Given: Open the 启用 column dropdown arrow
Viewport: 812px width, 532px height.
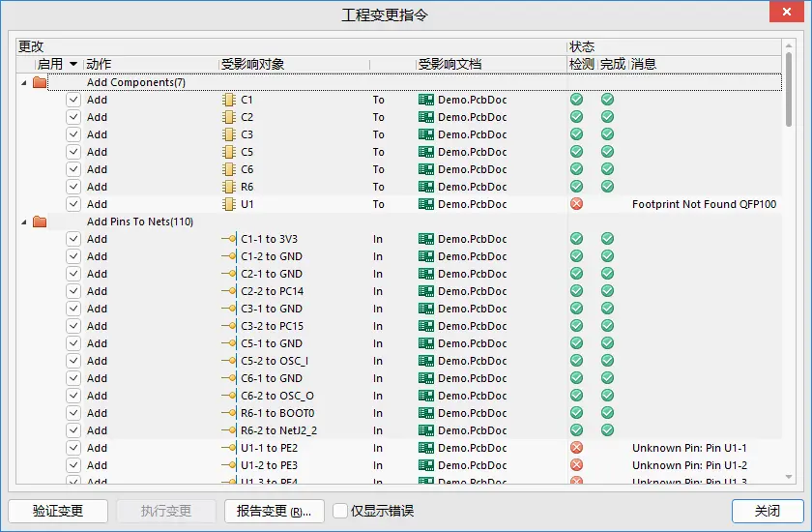Looking at the screenshot, I should [x=73, y=64].
